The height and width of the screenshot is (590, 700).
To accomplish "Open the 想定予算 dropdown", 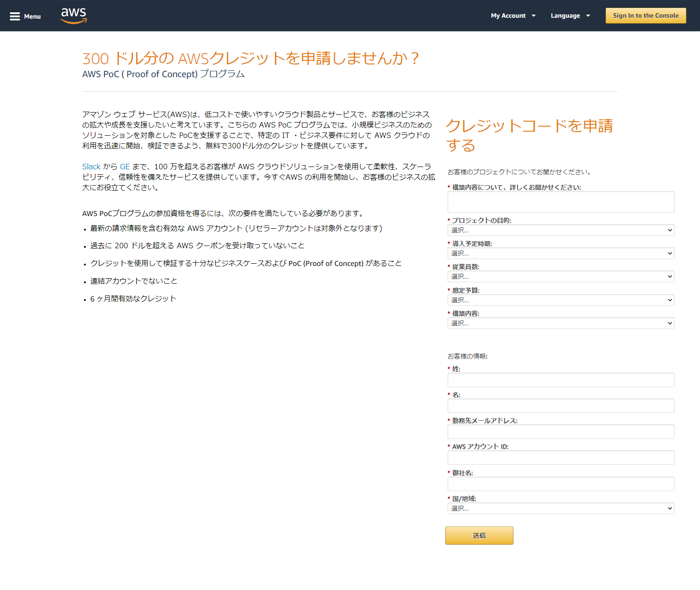I will (x=561, y=300).
